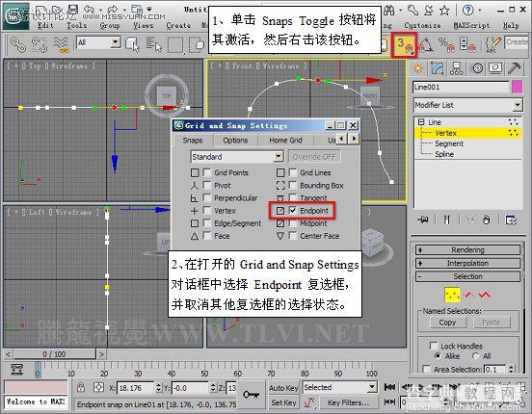Open the Group menu
This screenshot has width=532, height=414.
click(110, 25)
